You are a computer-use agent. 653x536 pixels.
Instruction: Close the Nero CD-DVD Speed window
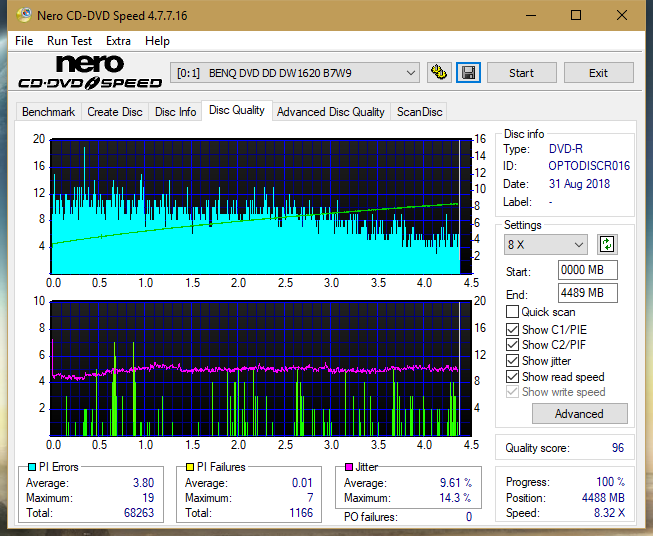coord(622,15)
